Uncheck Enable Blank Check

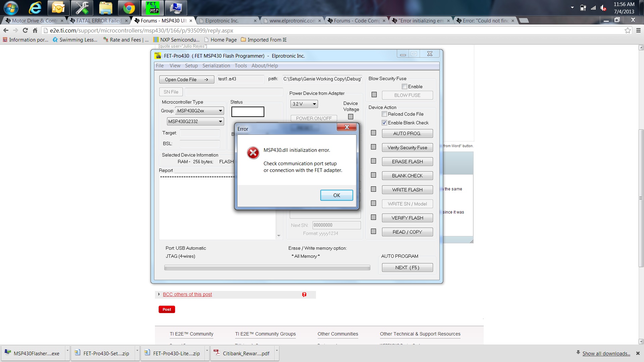point(384,123)
